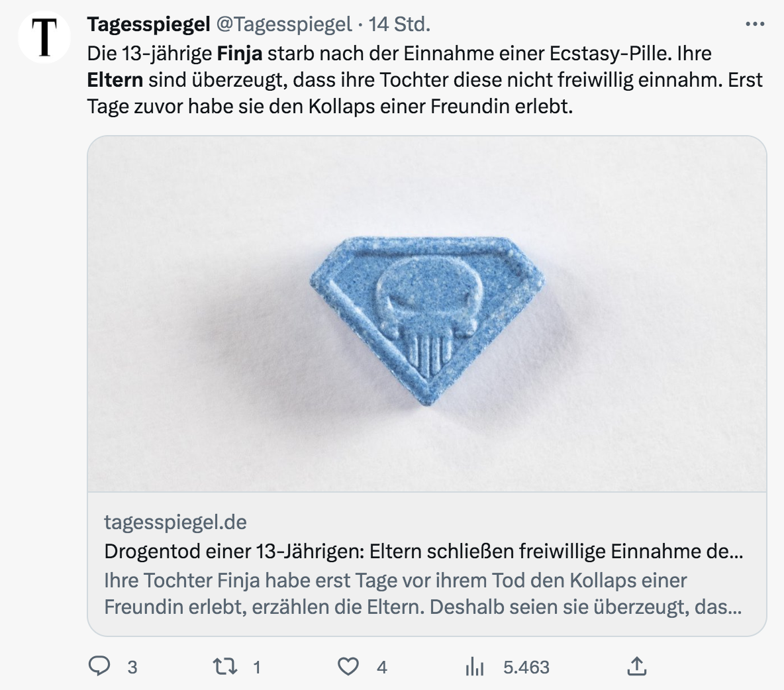Viewport: 784px width, 690px height.
Task: Open the tweet's three-dot more menu
Action: [754, 25]
